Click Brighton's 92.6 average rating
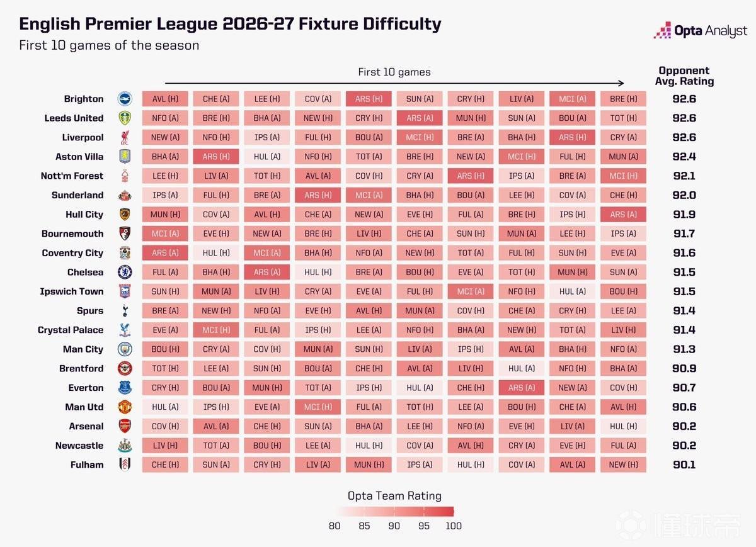The height and width of the screenshot is (547, 756). pos(684,99)
